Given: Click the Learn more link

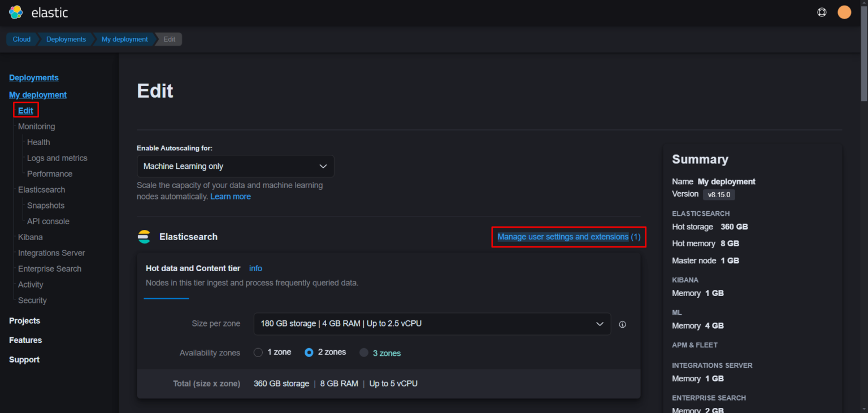Looking at the screenshot, I should 231,196.
